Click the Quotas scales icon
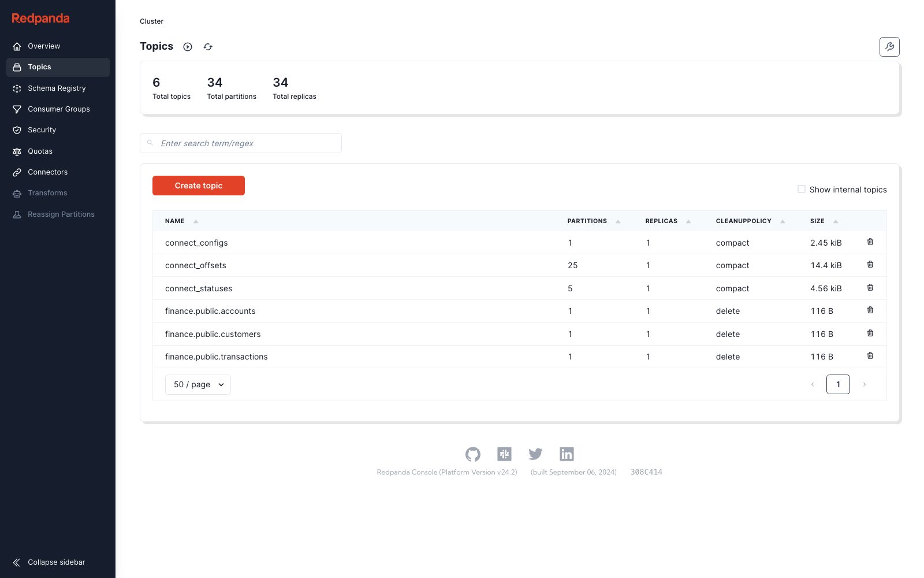The image size is (924, 578). [x=17, y=151]
